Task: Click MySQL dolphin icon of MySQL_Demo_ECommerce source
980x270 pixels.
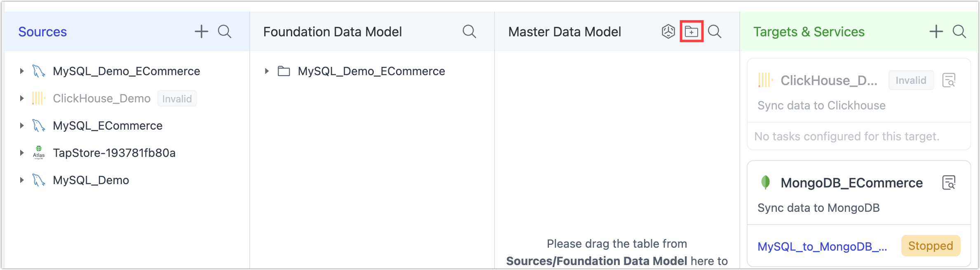Action: click(39, 71)
